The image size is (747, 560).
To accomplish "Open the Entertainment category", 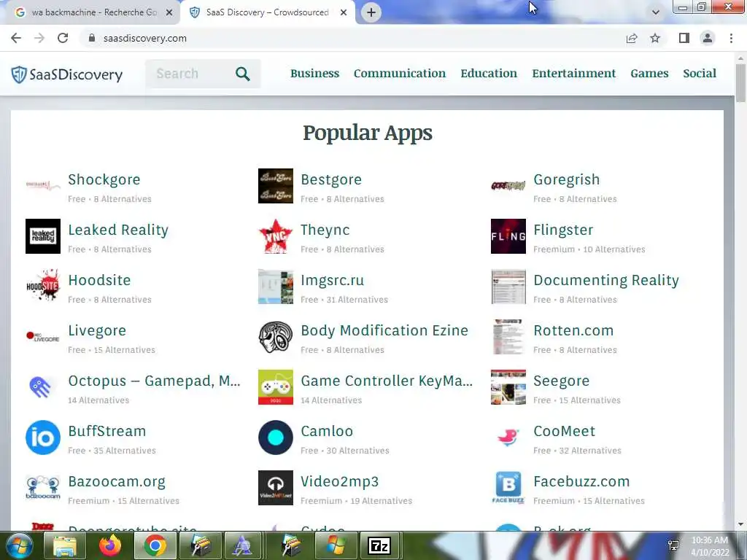I will point(574,74).
